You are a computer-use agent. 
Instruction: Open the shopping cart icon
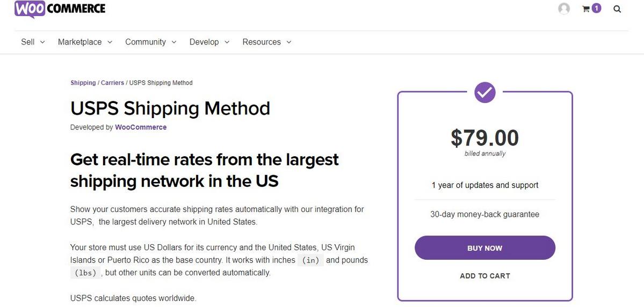[x=586, y=9]
